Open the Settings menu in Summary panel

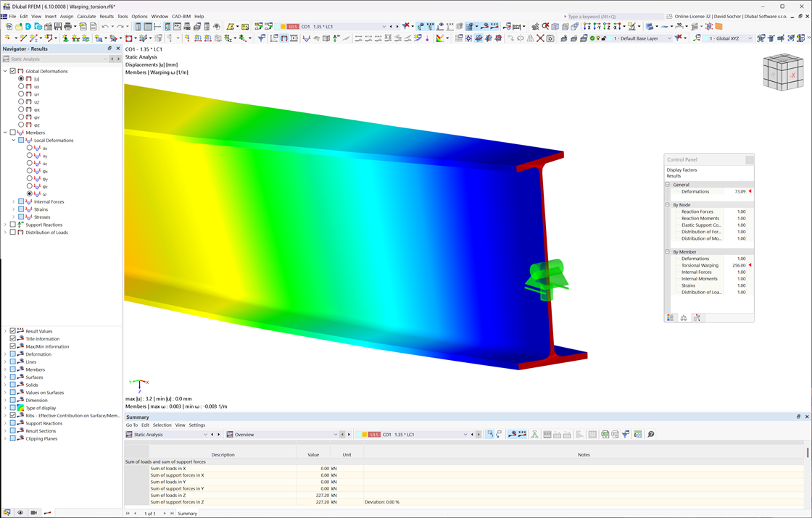(x=196, y=424)
